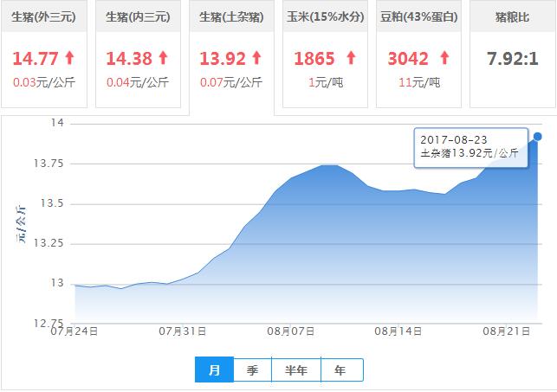Switch chart range to 月
This screenshot has width=557, height=392.
[x=214, y=370]
